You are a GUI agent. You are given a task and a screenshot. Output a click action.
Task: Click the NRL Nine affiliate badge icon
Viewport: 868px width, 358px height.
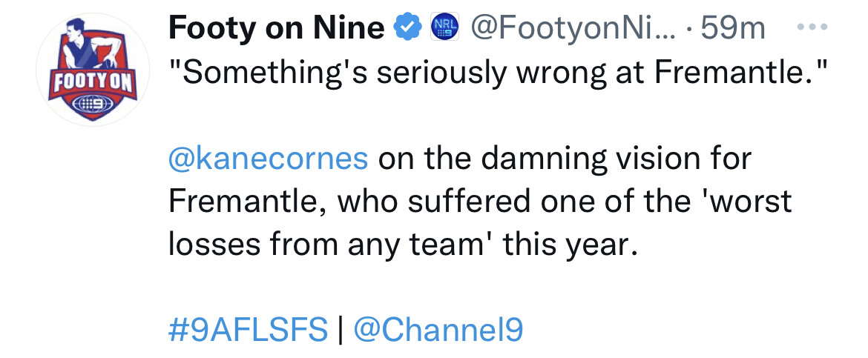tap(446, 29)
